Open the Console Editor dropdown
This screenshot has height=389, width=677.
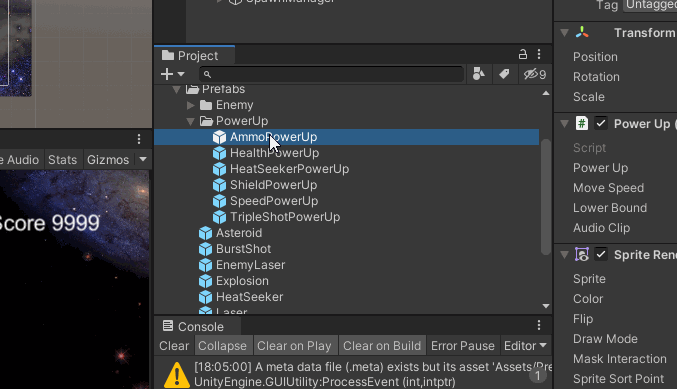pos(525,346)
